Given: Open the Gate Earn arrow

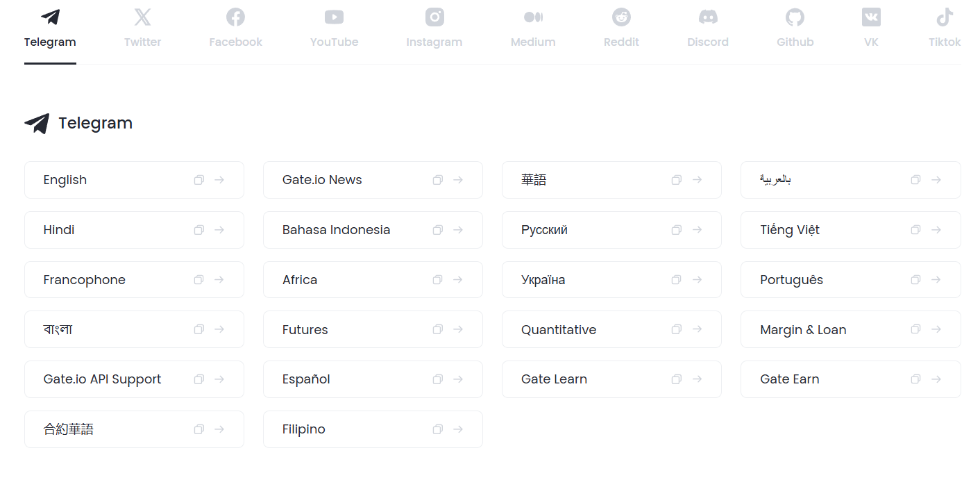Looking at the screenshot, I should coord(936,379).
